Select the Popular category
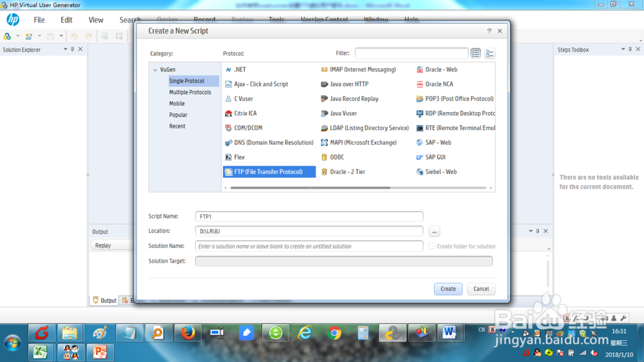The width and height of the screenshot is (644, 362). [178, 115]
